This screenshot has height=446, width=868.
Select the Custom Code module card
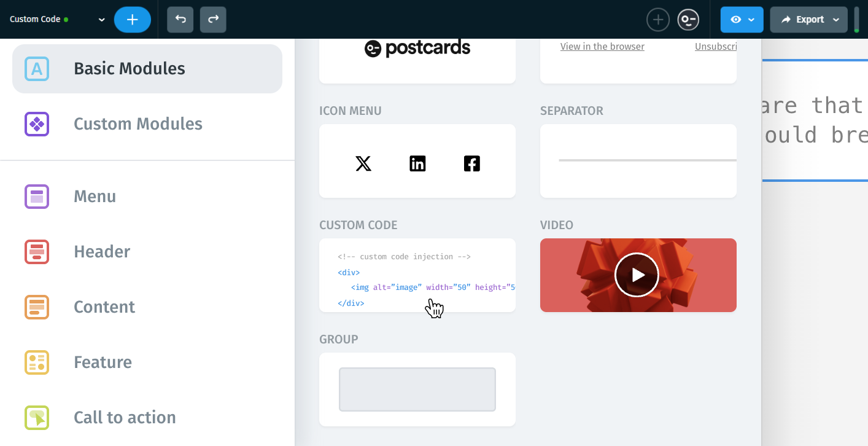pos(417,275)
